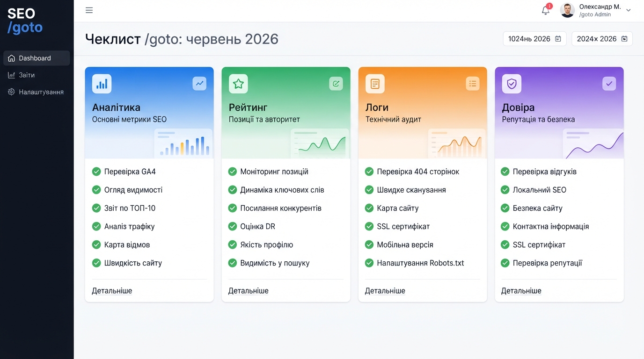
Task: Click calendar icon in 1024нь 2026 field
Action: click(x=558, y=39)
